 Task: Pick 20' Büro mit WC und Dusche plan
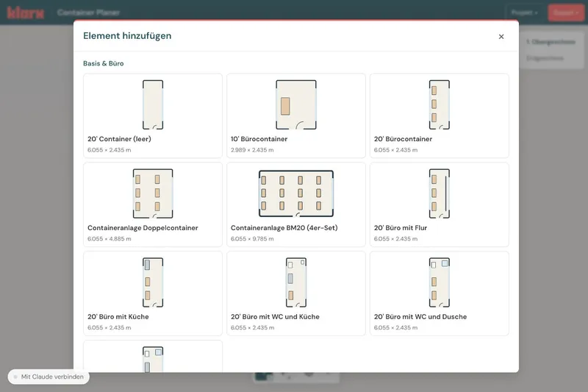click(440, 282)
